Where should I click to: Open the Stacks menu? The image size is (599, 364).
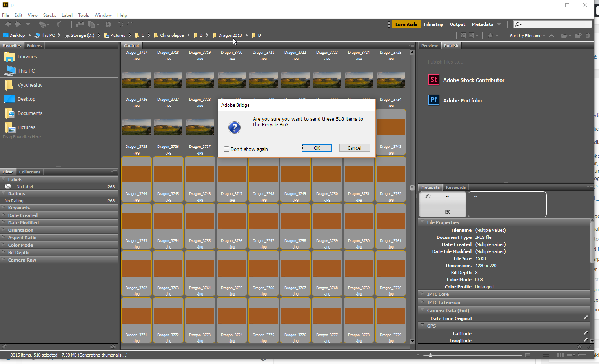49,15
